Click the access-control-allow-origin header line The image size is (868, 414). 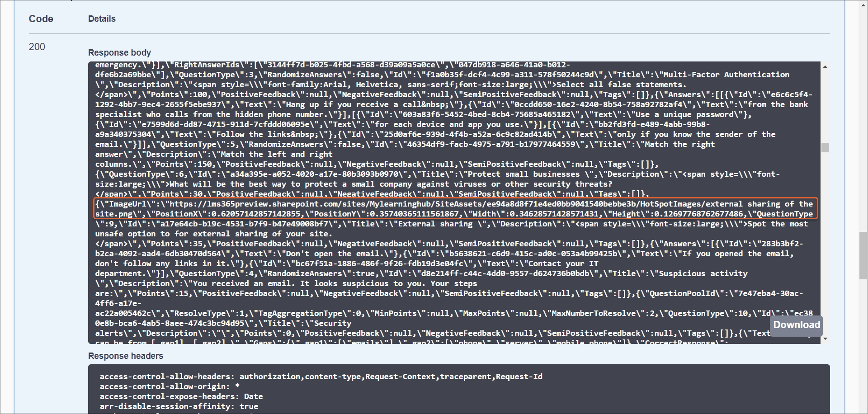pyautogui.click(x=170, y=386)
